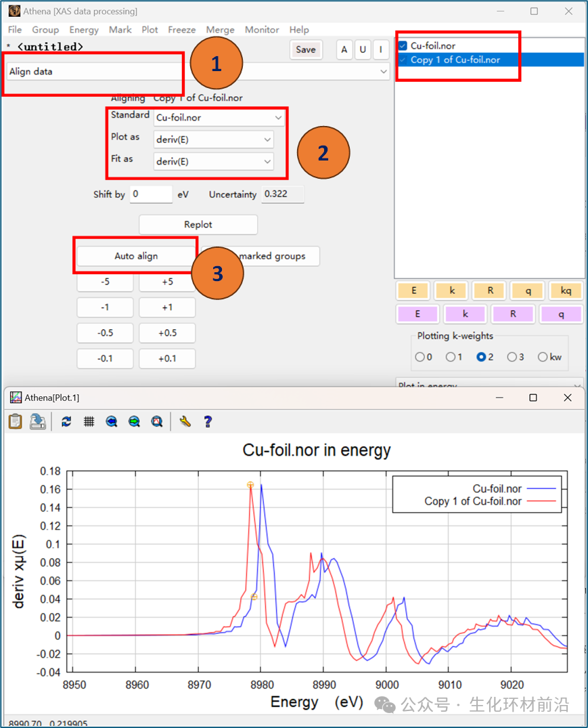
Task: Open the Plot menu
Action: coord(150,30)
